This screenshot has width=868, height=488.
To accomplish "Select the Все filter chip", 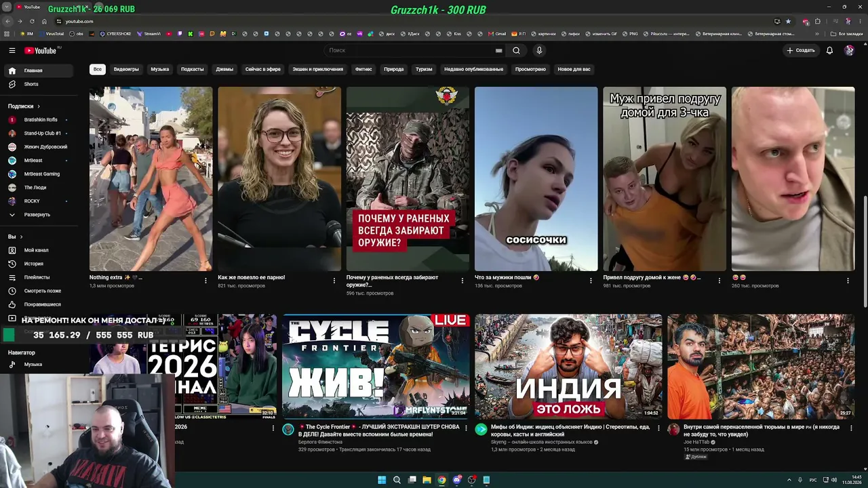I will point(98,69).
